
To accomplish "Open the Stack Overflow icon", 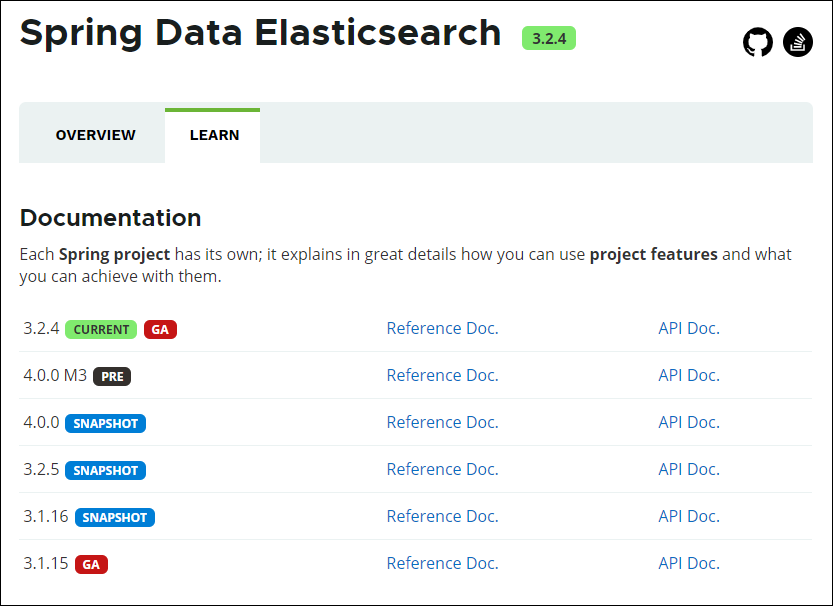I will [797, 42].
